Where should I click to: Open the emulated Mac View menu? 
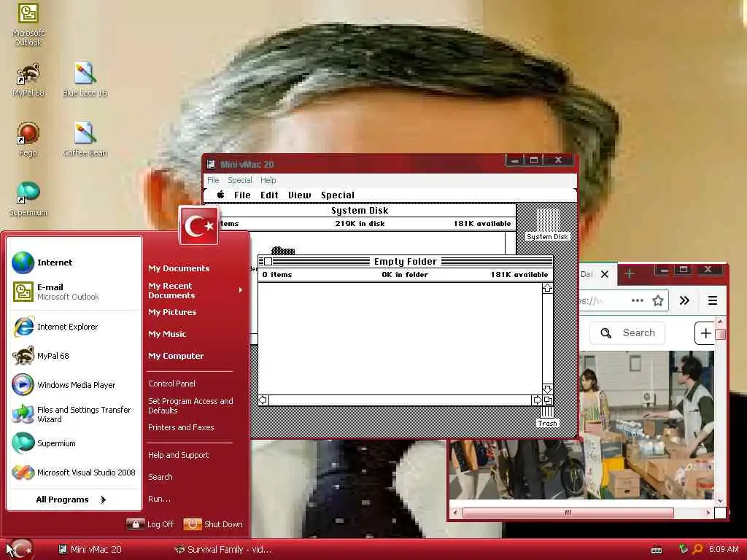pos(300,195)
